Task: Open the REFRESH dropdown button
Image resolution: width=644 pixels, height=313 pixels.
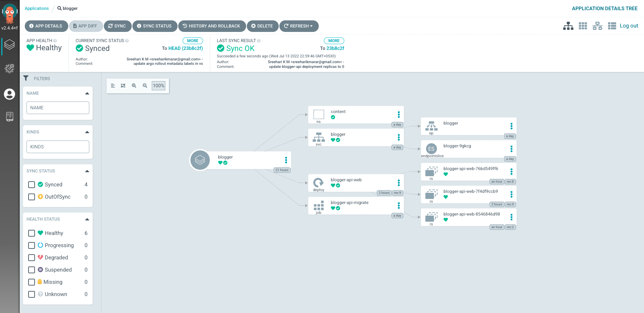Action: pyautogui.click(x=299, y=26)
